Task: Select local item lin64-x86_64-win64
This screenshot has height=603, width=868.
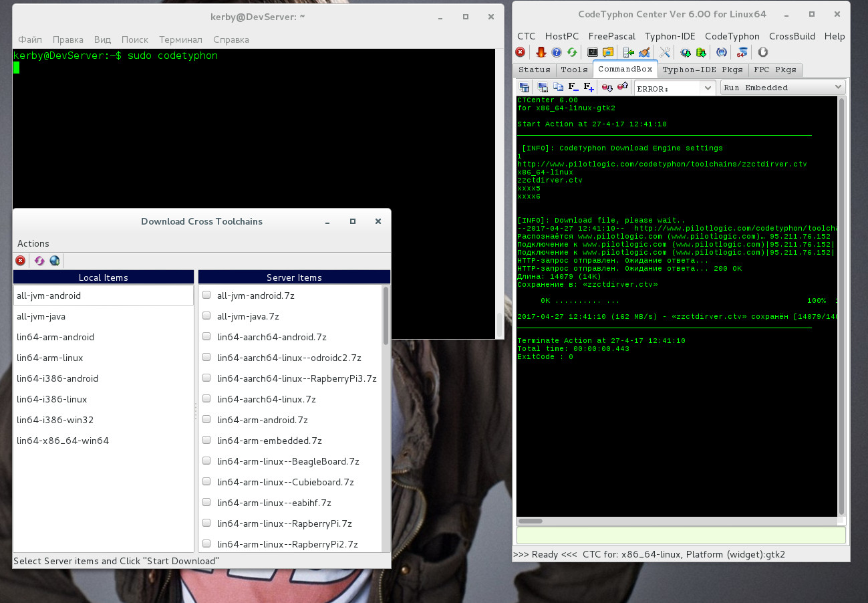Action: click(104, 441)
